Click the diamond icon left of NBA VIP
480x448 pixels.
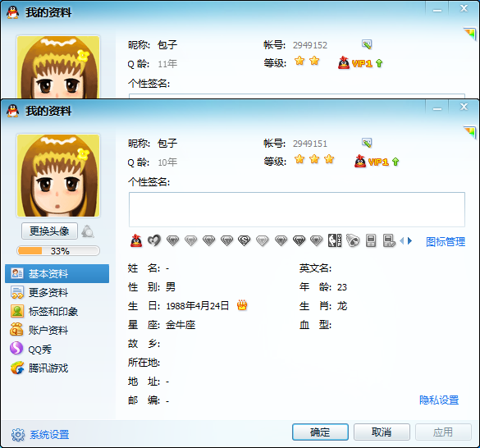pos(316,240)
